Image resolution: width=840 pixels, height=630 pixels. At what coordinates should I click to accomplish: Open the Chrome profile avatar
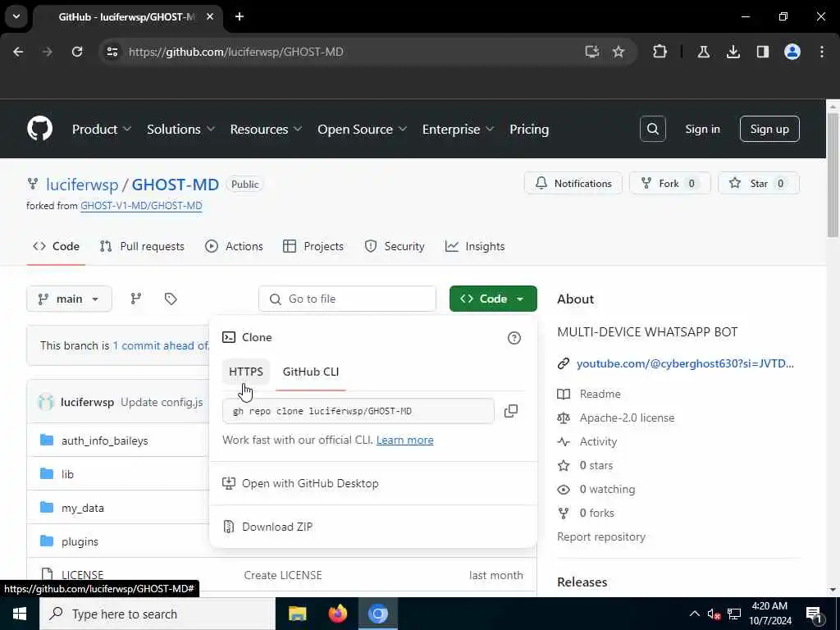[792, 52]
